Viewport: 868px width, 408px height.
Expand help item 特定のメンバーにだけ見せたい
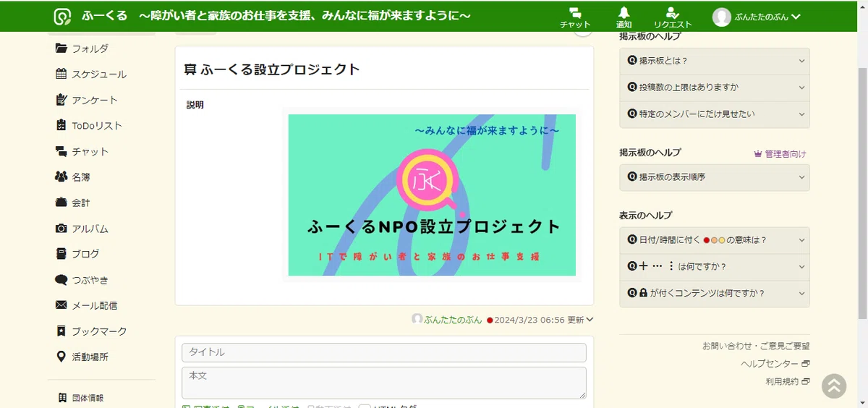[715, 114]
